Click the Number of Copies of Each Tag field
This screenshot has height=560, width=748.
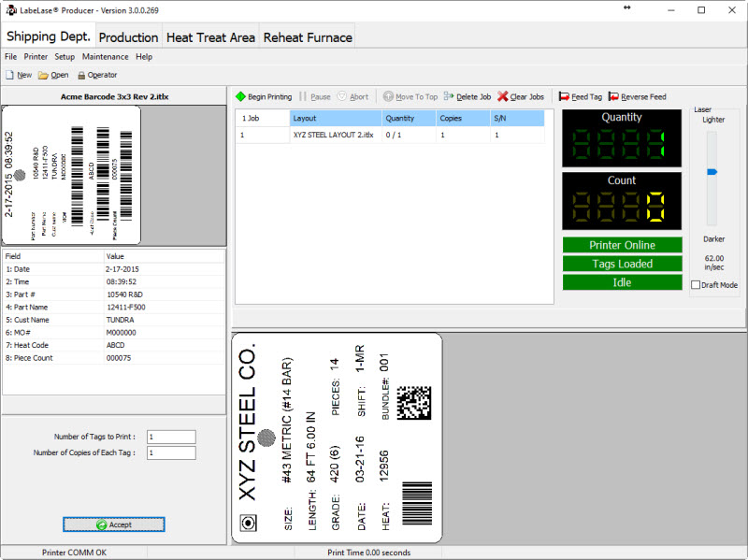click(x=171, y=452)
